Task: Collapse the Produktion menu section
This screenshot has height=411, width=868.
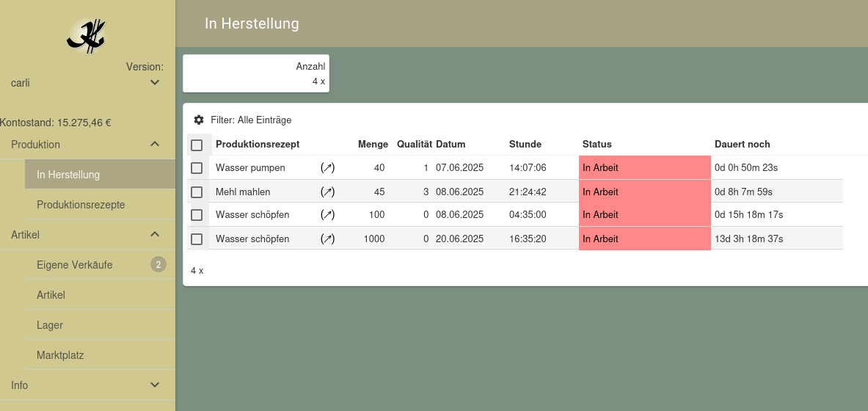Action: [155, 145]
